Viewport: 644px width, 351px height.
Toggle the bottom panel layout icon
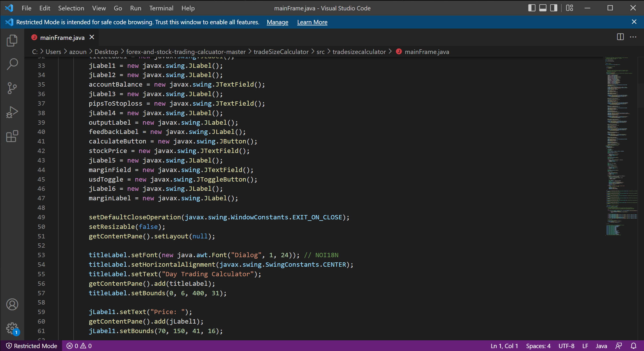pyautogui.click(x=543, y=8)
